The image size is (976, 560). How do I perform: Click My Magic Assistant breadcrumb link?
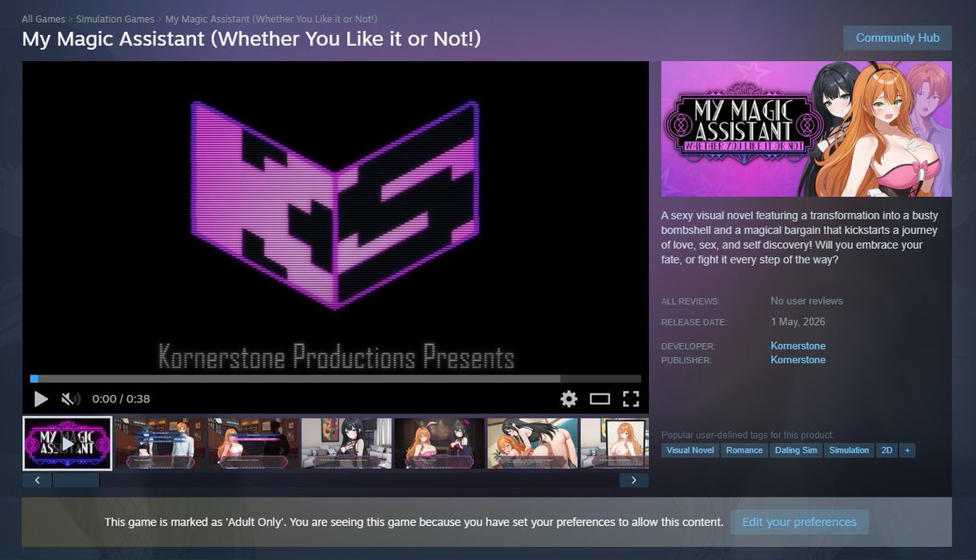(x=271, y=19)
